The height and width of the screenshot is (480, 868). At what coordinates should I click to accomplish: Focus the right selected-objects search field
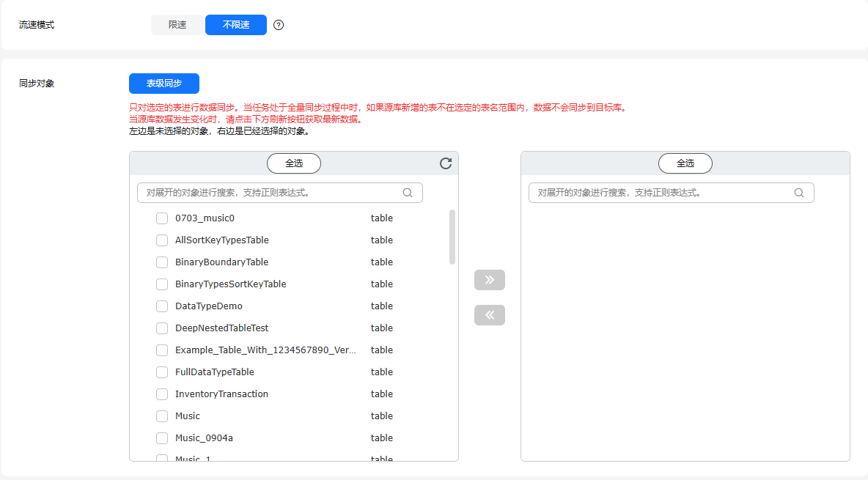(x=671, y=193)
